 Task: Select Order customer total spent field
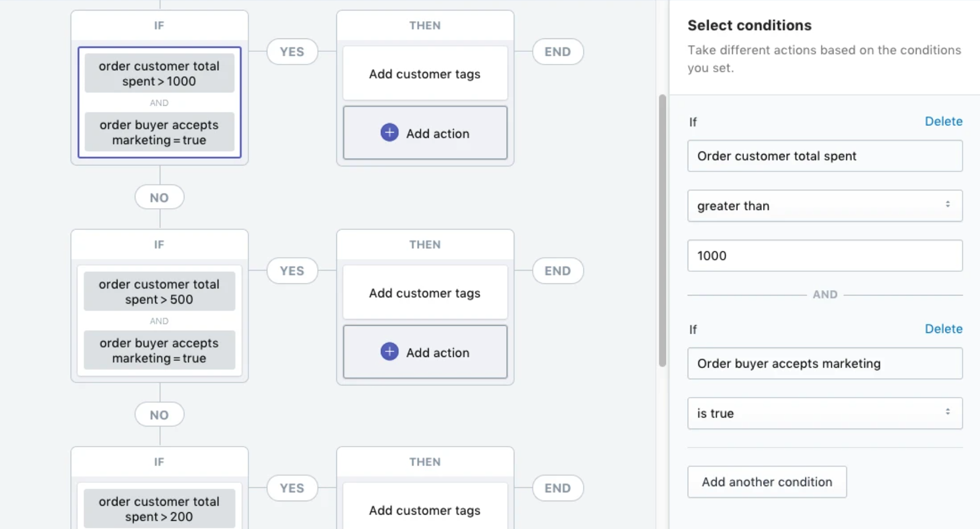[x=825, y=156]
